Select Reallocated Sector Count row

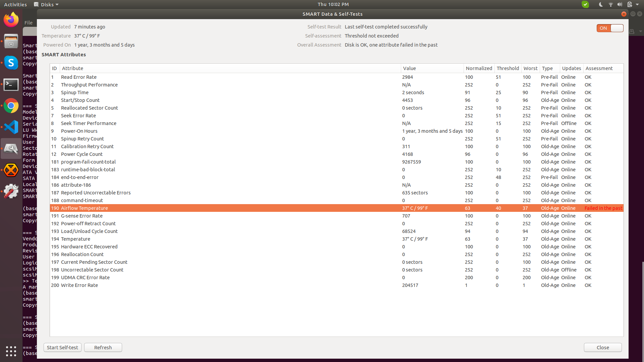337,108
